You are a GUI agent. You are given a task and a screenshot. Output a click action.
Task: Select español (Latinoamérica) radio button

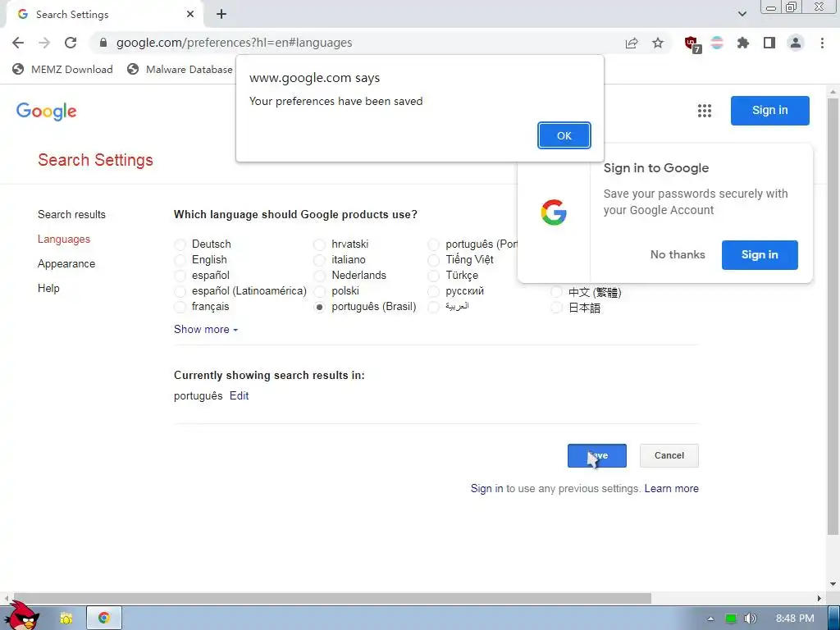click(180, 291)
